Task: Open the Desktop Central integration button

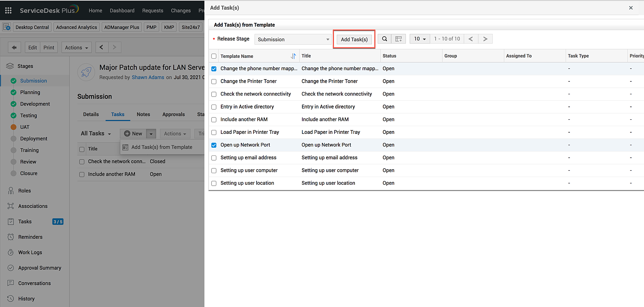Action: pos(32,27)
